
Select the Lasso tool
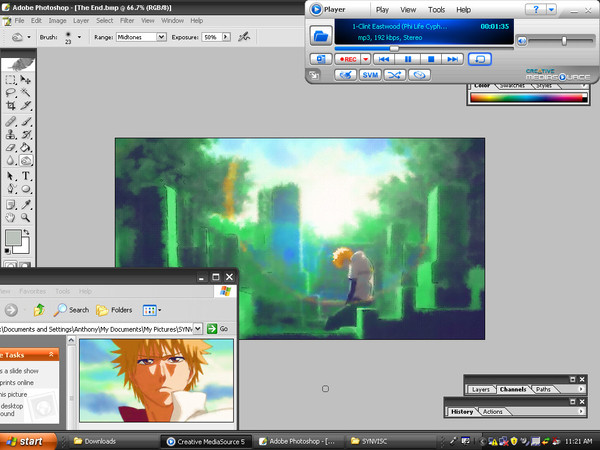[x=10, y=92]
